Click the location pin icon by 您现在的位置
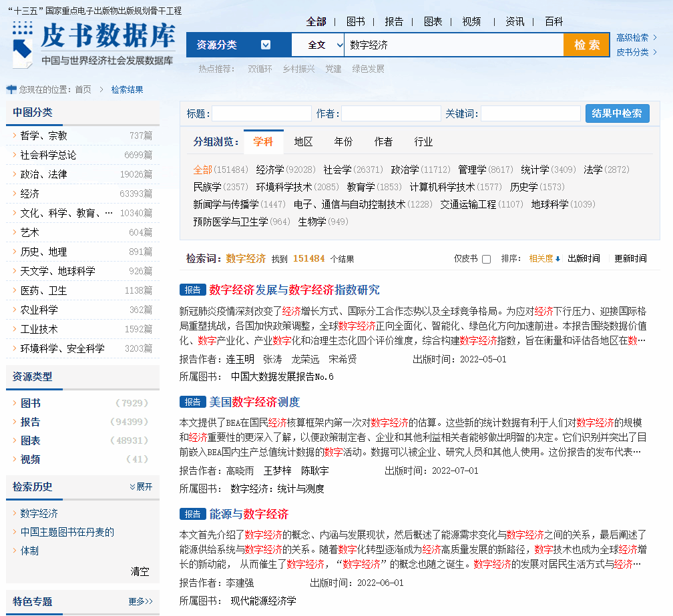673x616 pixels. [x=11, y=89]
